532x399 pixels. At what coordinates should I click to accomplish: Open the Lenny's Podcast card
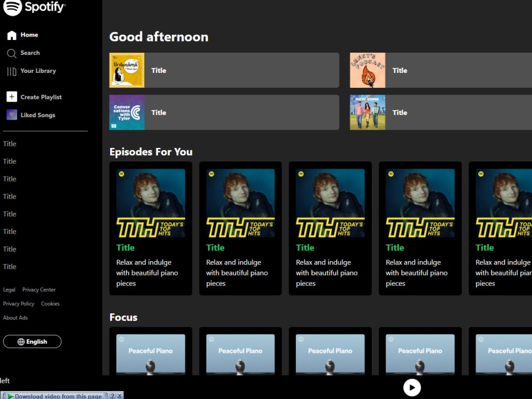pos(440,70)
